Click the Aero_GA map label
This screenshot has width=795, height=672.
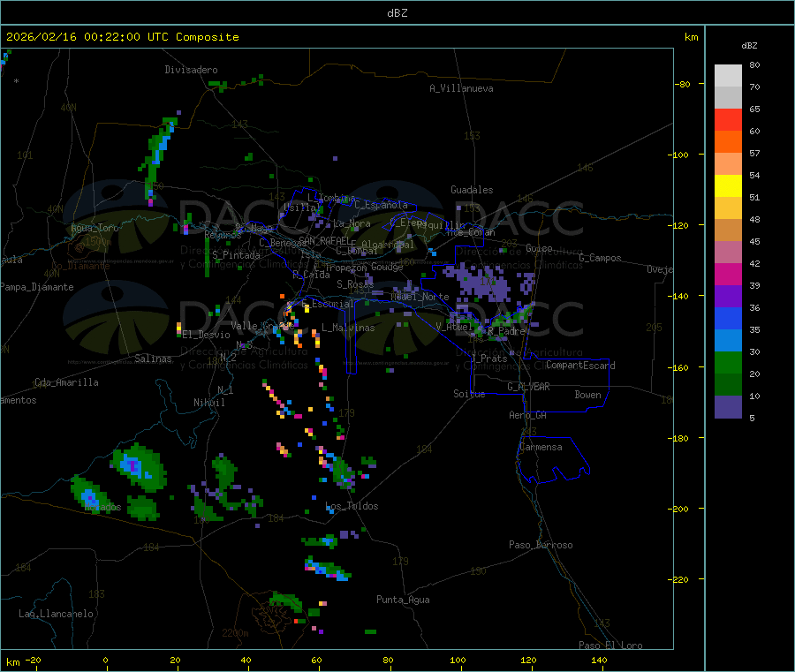pyautogui.click(x=528, y=415)
